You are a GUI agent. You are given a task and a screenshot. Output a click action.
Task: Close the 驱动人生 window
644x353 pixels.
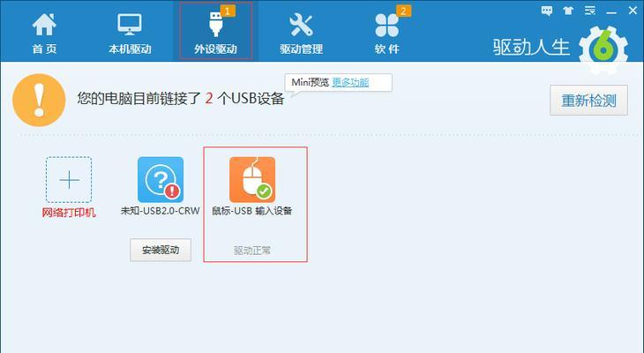633,11
